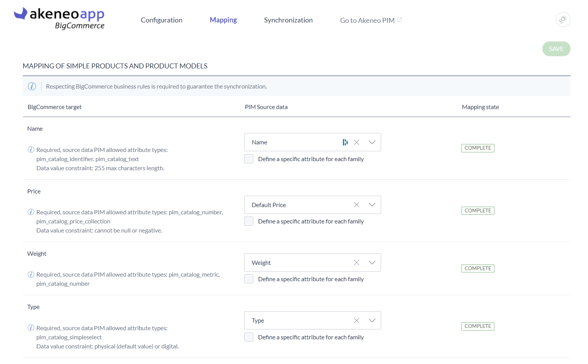Click the COMPLETE badge for Weight

click(478, 268)
